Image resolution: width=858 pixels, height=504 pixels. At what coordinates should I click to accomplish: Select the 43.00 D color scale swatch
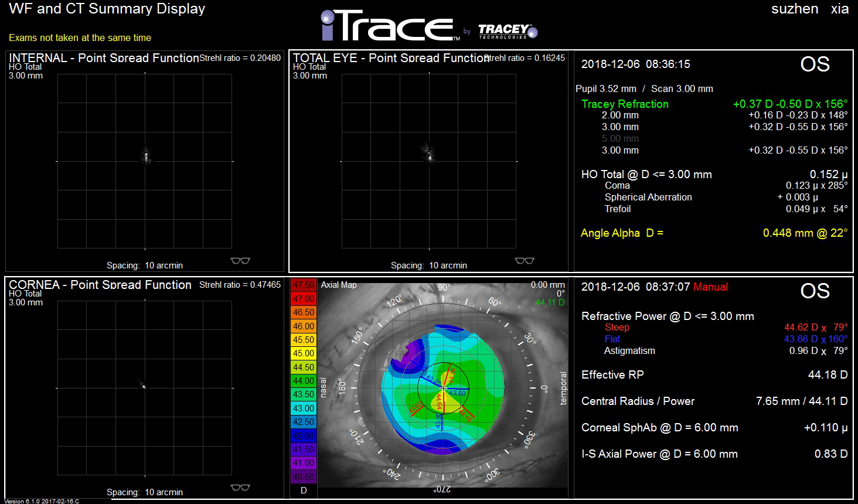click(x=304, y=408)
